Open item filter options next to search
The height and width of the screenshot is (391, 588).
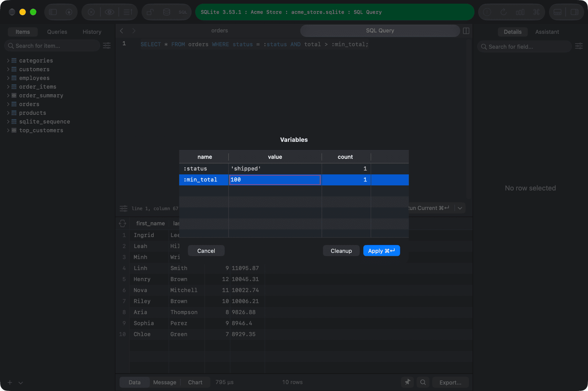tap(107, 46)
